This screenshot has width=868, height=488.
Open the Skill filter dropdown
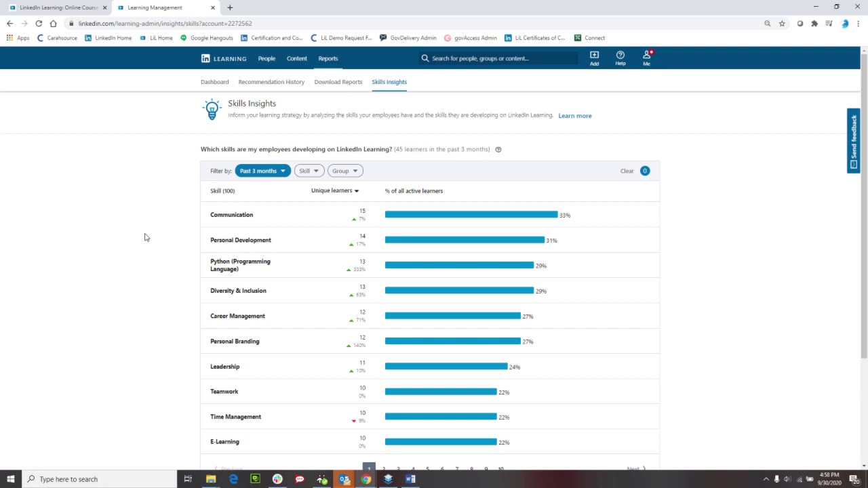tap(309, 171)
